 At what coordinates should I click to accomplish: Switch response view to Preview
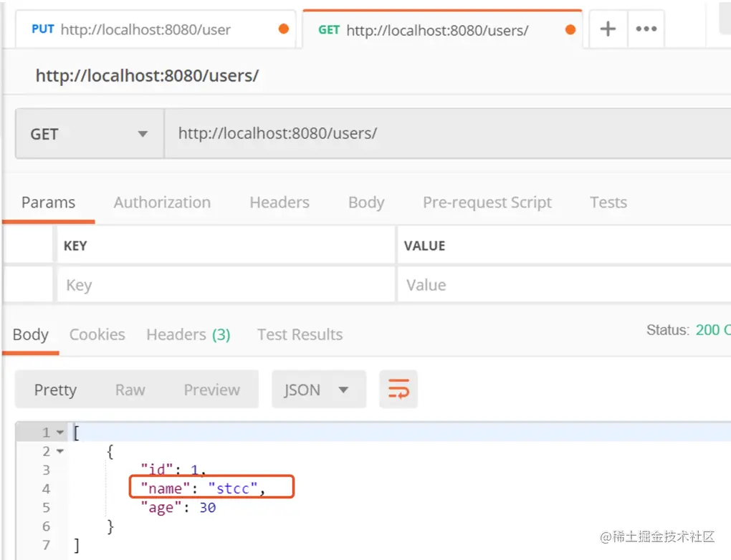click(x=211, y=390)
